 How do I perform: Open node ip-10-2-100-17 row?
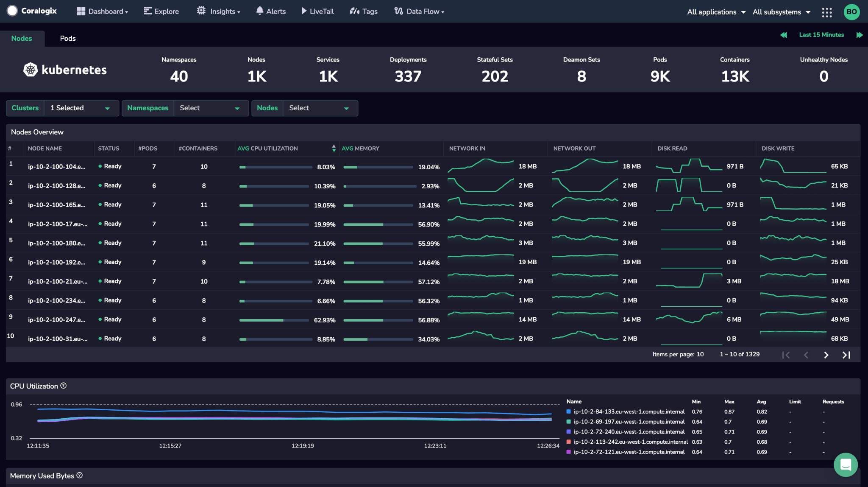pos(433,224)
